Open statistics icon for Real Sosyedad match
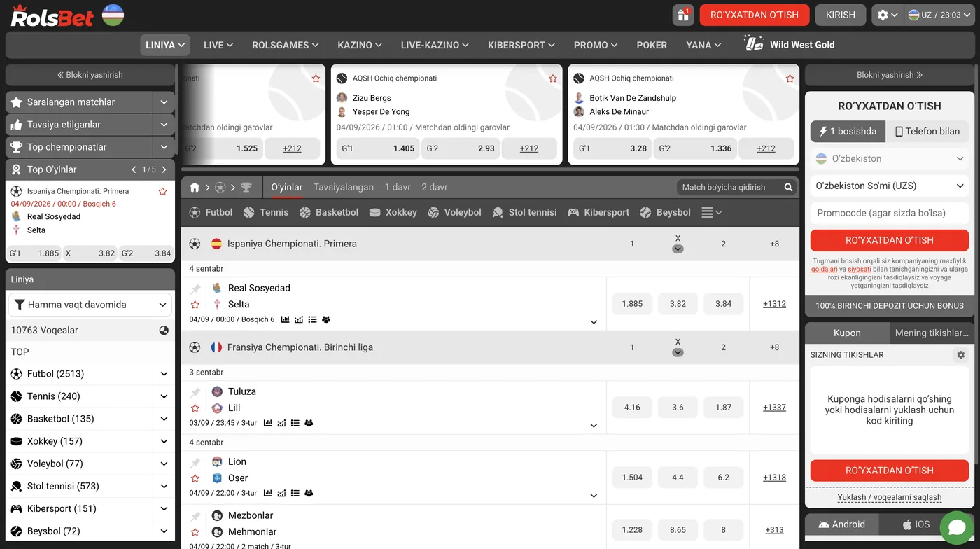Screen dimensions: 980x549 [285, 319]
